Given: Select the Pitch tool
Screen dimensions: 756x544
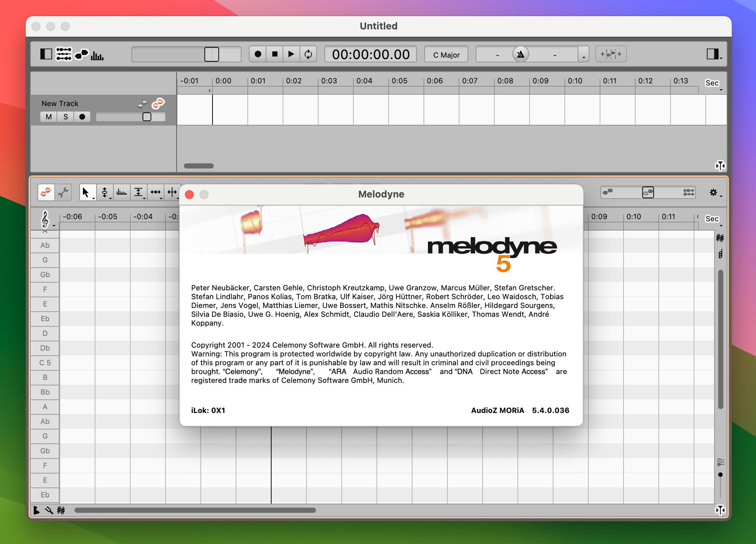Looking at the screenshot, I should (105, 192).
